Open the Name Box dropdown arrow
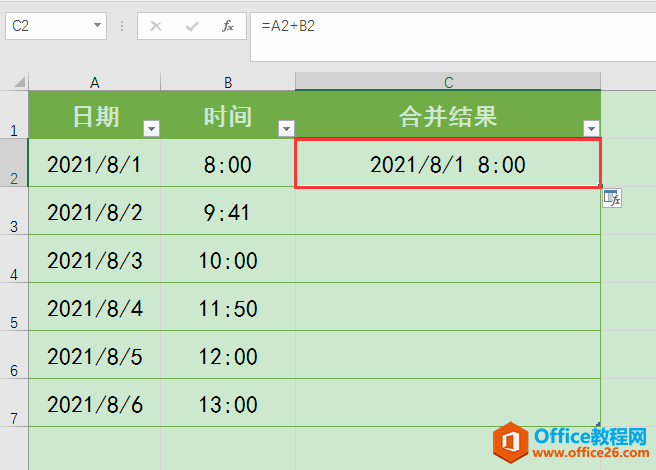Image resolution: width=656 pixels, height=470 pixels. point(97,26)
